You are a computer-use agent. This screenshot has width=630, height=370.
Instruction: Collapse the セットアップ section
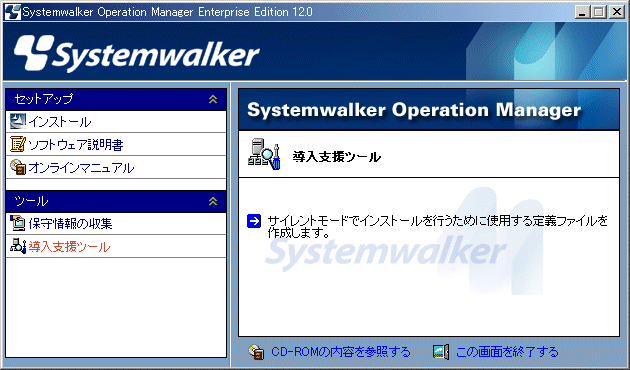(x=213, y=99)
